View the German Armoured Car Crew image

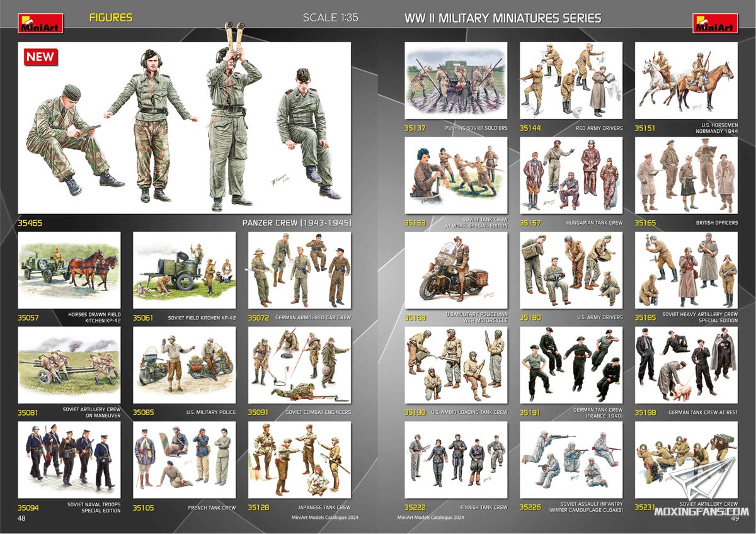pyautogui.click(x=299, y=270)
